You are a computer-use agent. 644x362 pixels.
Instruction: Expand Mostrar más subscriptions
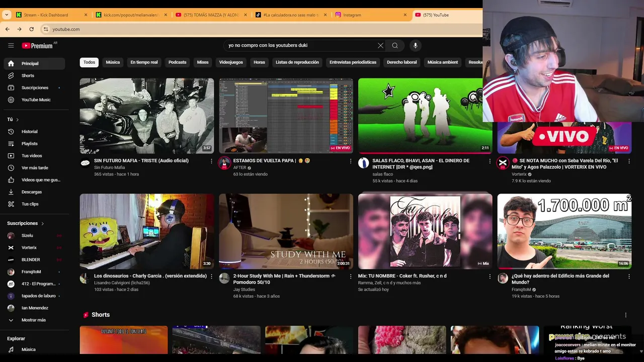click(34, 320)
